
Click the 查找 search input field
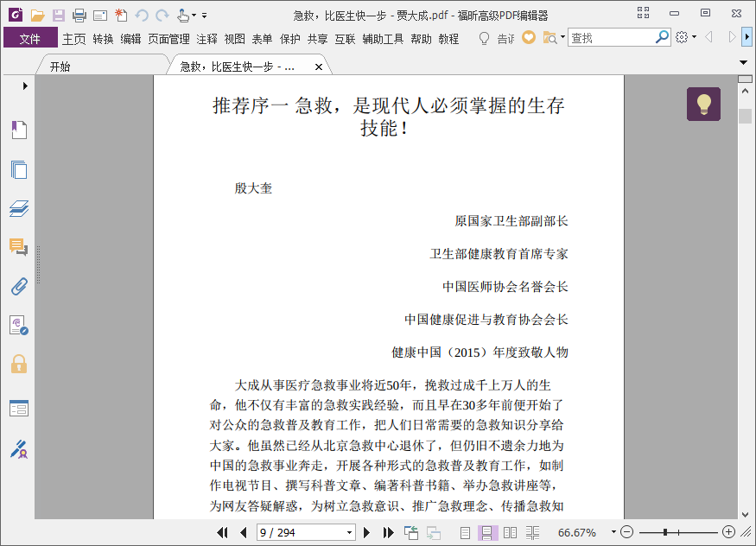[612, 38]
